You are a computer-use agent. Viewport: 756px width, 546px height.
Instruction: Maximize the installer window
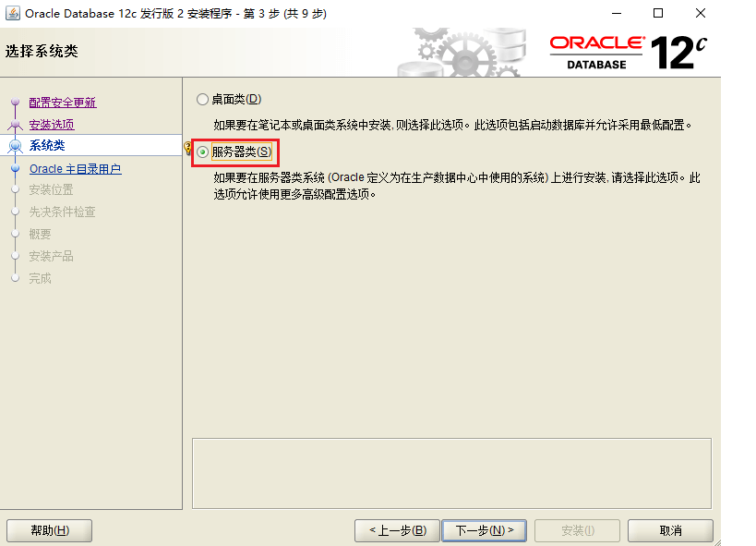point(658,14)
